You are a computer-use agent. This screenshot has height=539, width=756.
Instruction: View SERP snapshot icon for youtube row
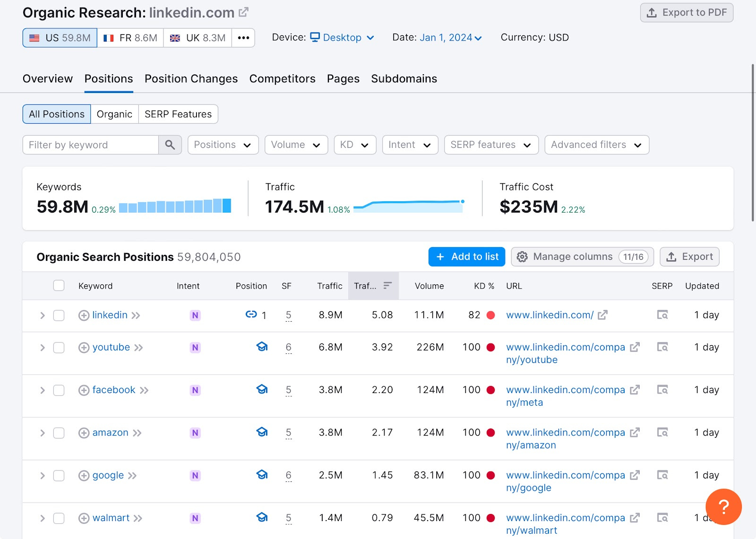coord(662,347)
